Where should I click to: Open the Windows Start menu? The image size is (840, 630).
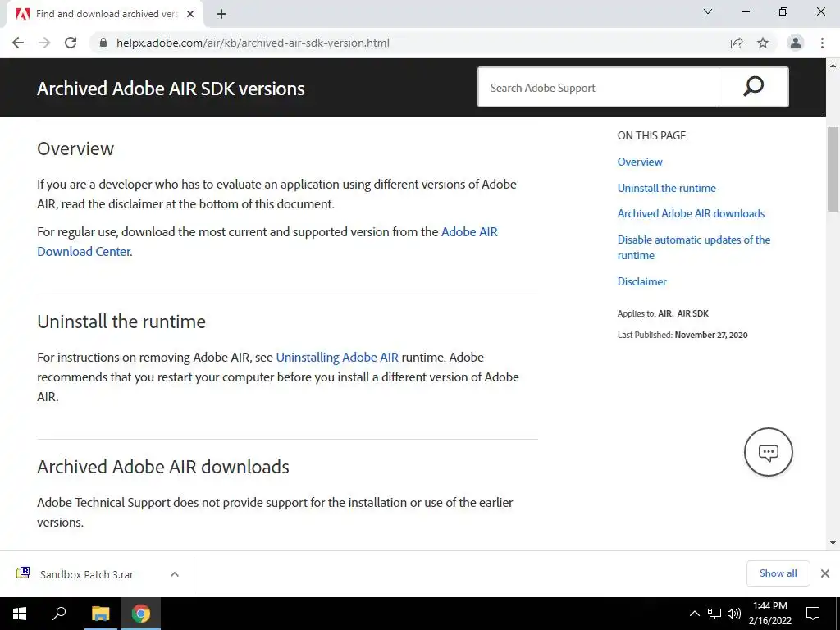point(20,614)
